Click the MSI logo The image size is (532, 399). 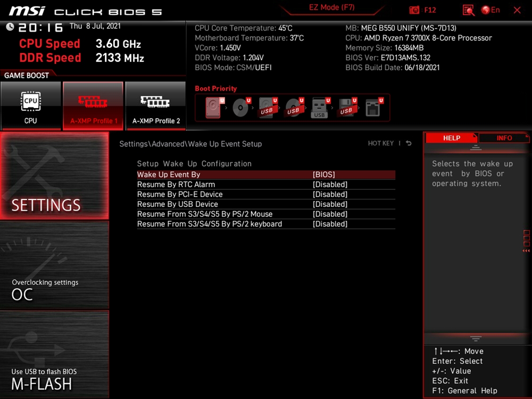click(x=27, y=11)
